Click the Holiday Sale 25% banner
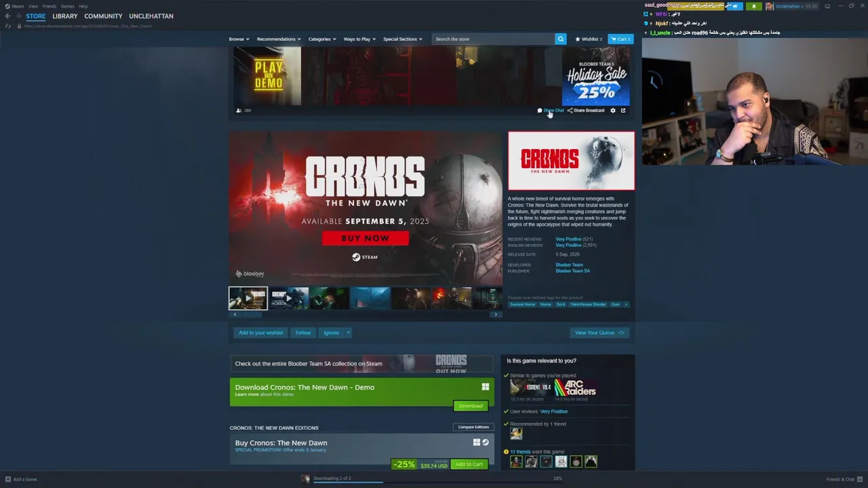The height and width of the screenshot is (488, 868). coord(595,75)
